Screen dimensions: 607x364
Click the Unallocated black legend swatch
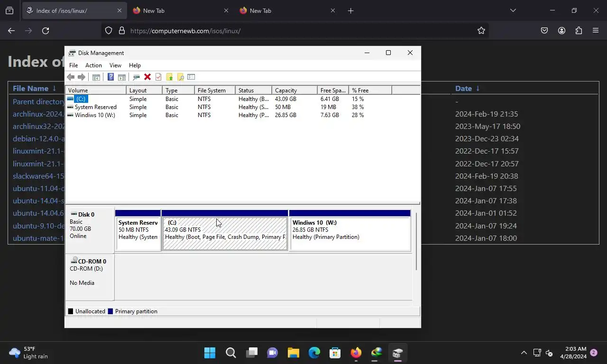point(71,311)
